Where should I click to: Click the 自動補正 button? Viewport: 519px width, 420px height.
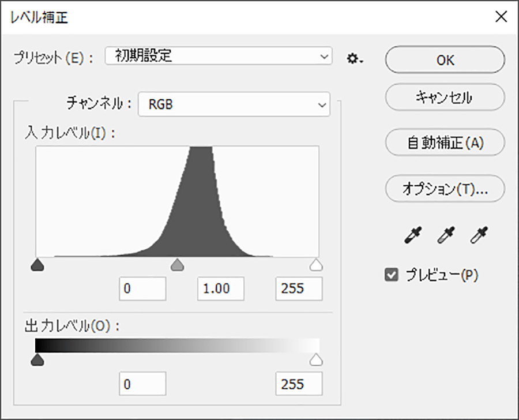click(445, 142)
